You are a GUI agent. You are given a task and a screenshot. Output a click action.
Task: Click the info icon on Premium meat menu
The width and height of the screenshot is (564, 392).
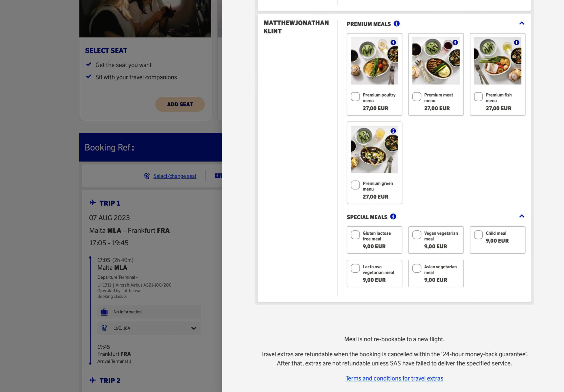point(456,42)
